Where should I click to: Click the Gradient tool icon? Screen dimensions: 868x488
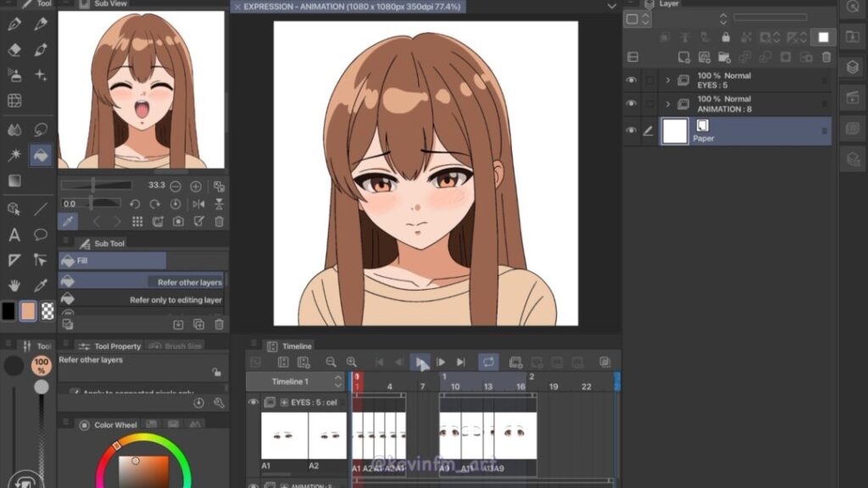(14, 180)
